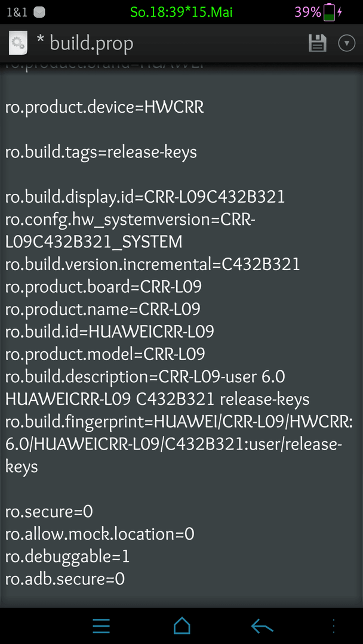This screenshot has height=644, width=363.
Task: Open the circled dropdown arrow menu
Action: click(x=346, y=43)
